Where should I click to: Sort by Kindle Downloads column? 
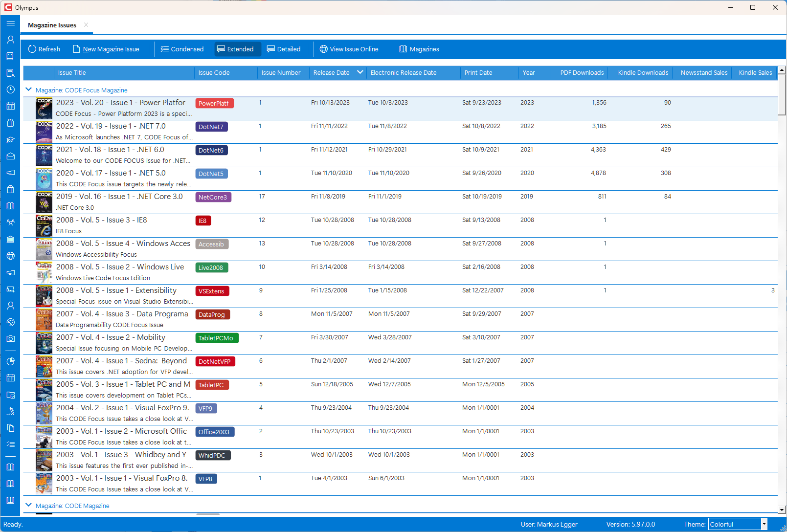[x=640, y=72]
